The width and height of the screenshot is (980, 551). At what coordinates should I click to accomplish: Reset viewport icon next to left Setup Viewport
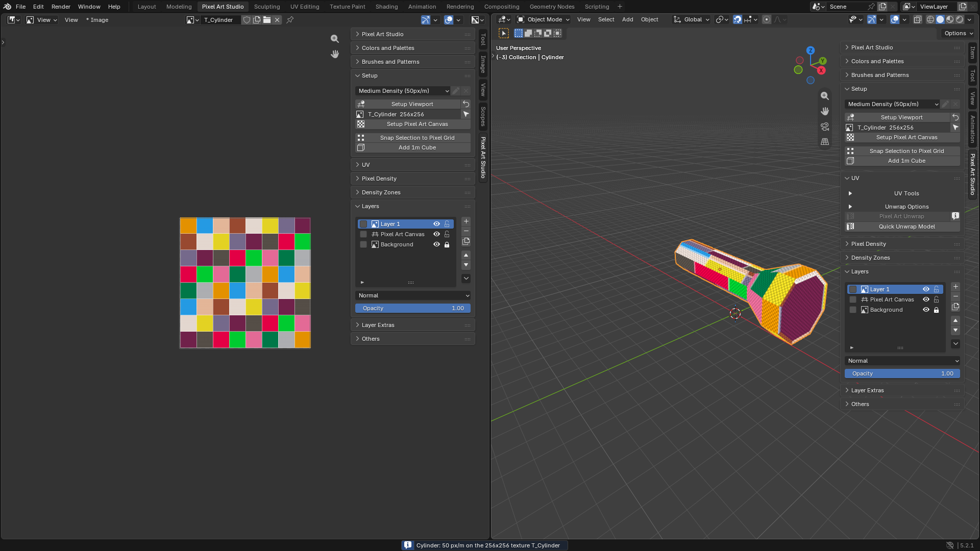[x=466, y=104]
